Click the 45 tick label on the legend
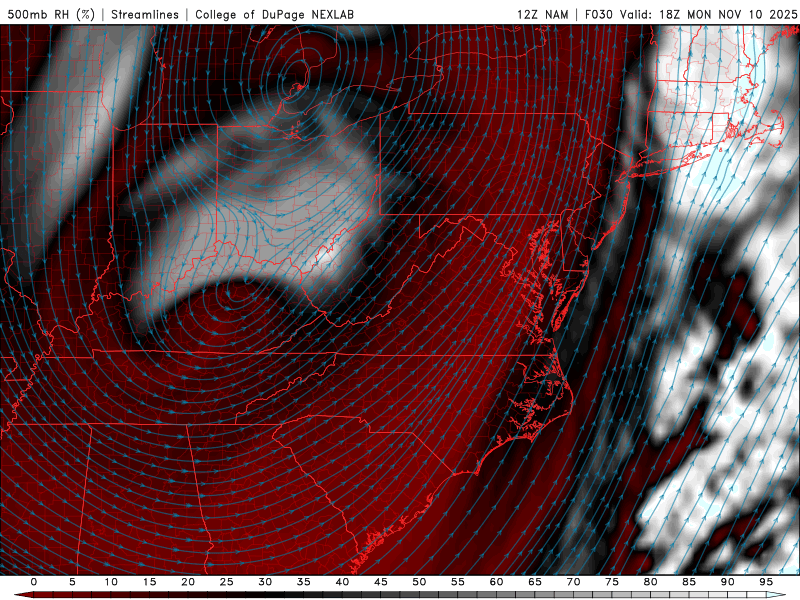800x600 pixels. [381, 582]
